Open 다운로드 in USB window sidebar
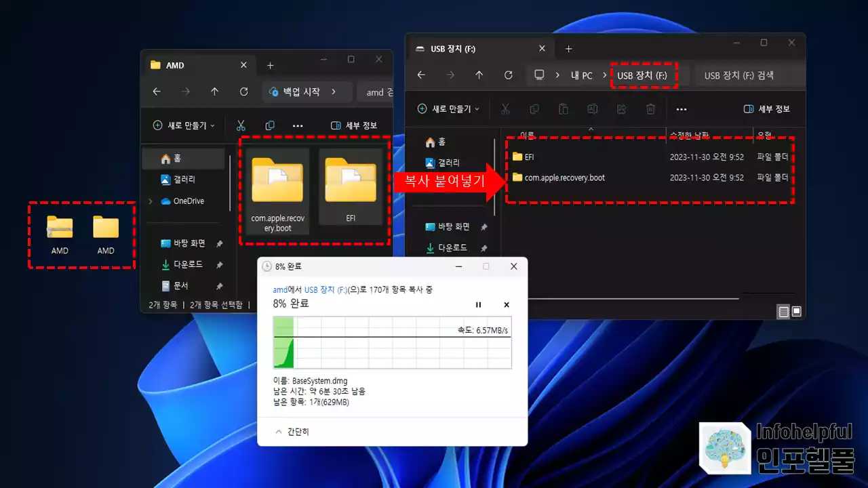Screen dimensions: 868x488 tap(451, 248)
